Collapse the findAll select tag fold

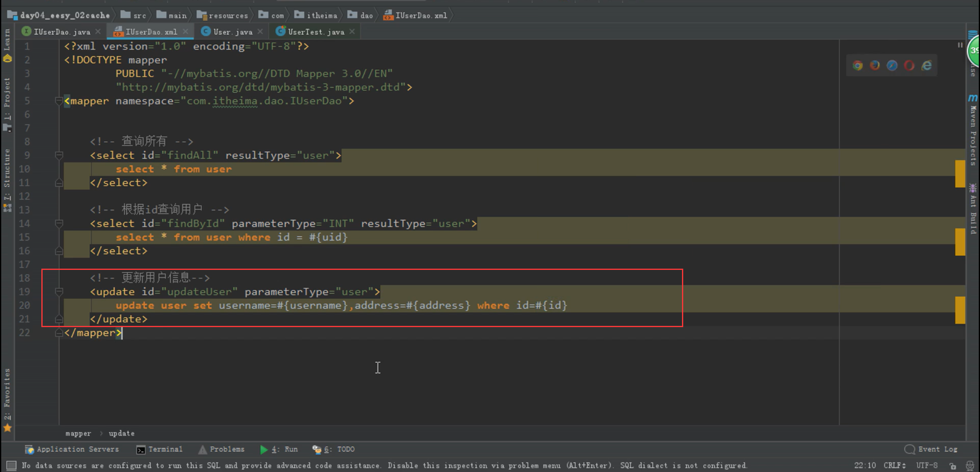coord(59,155)
